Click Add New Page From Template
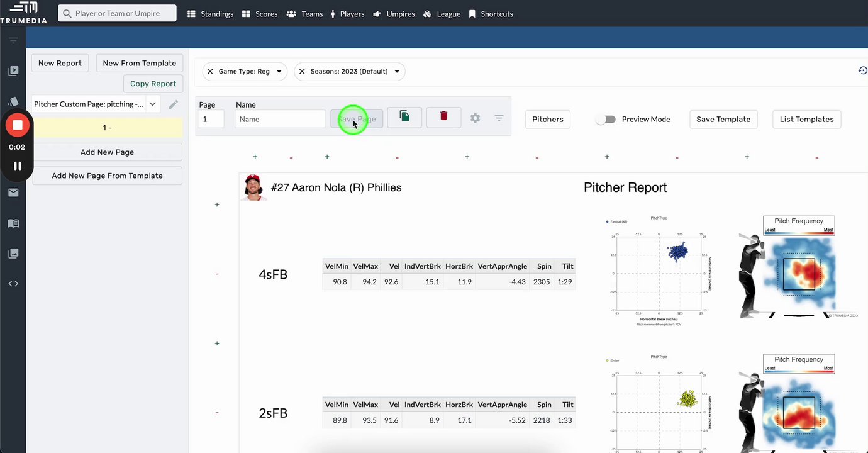This screenshot has width=868, height=453. tap(107, 176)
